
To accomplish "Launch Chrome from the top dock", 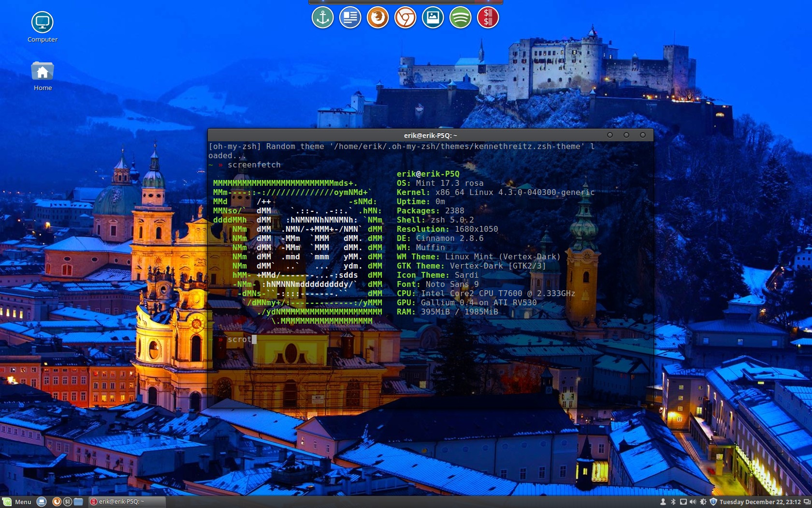I will coord(405,18).
